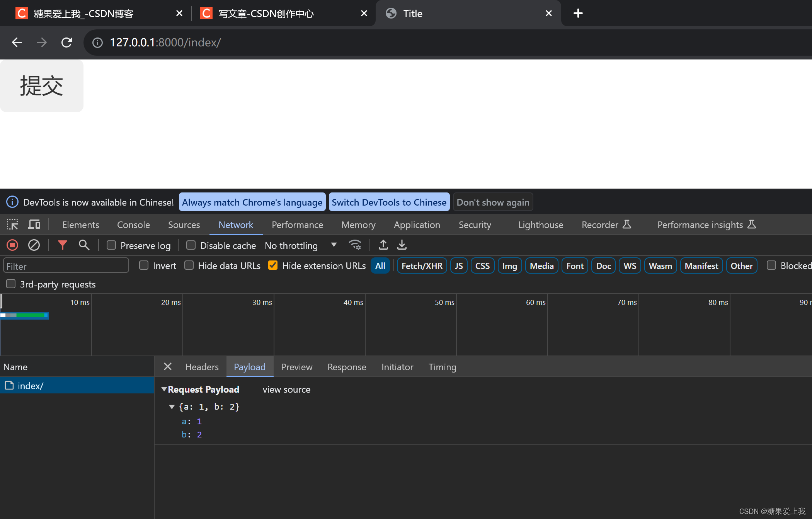Toggle the device toolbar icon
812x519 pixels.
pos(34,225)
